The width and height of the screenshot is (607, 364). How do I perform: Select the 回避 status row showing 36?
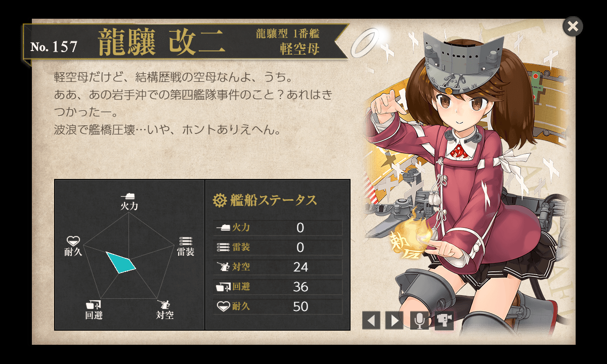pyautogui.click(x=278, y=287)
